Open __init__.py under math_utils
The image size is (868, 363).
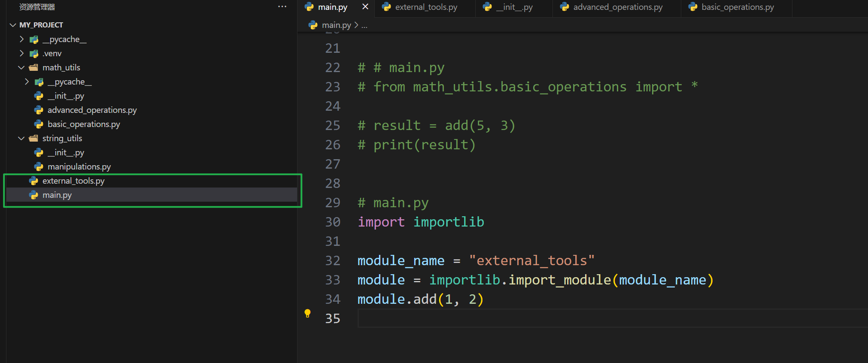click(66, 96)
